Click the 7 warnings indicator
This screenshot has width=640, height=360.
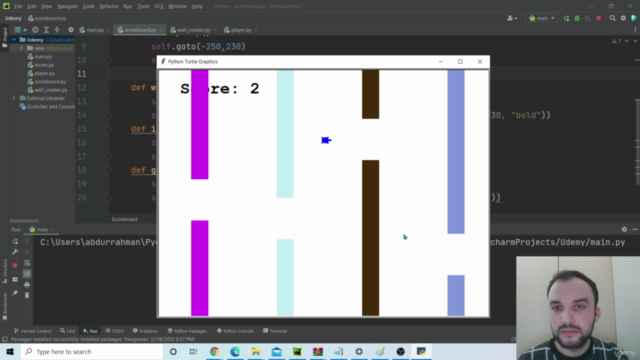(616, 41)
